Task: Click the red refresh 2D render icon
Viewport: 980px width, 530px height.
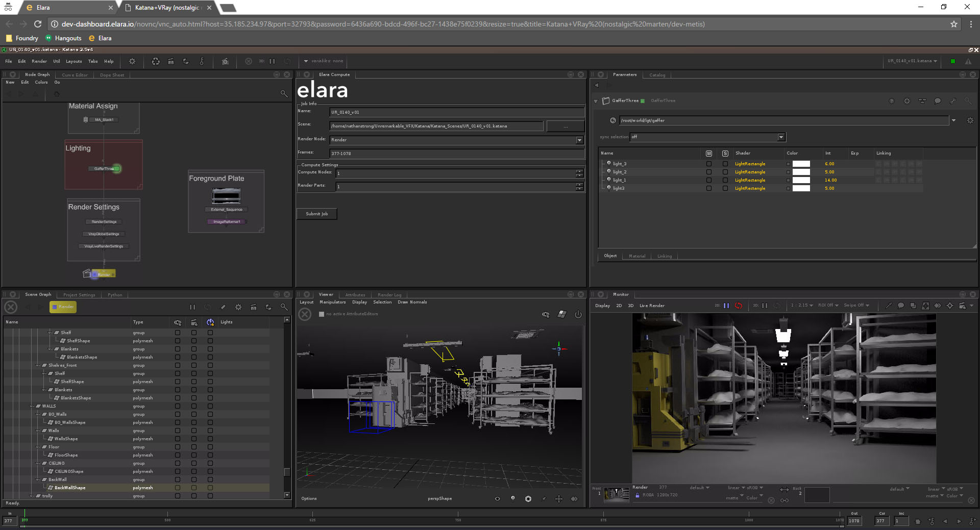Action: [x=739, y=306]
